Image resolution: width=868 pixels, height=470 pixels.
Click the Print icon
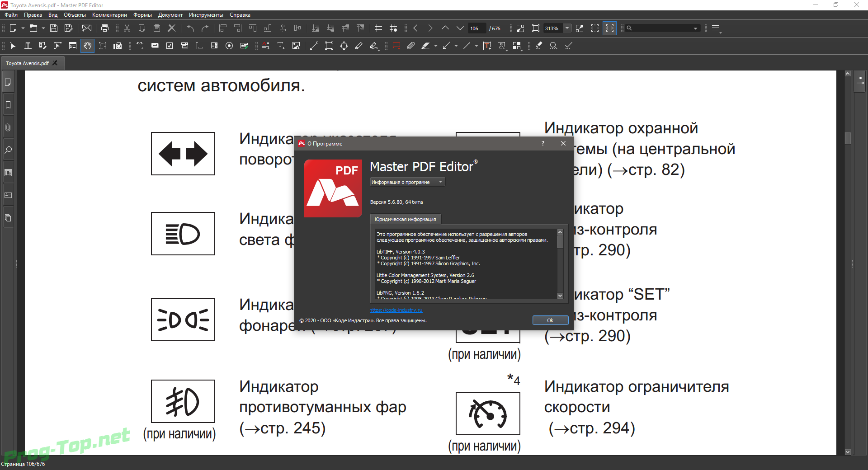pos(105,28)
